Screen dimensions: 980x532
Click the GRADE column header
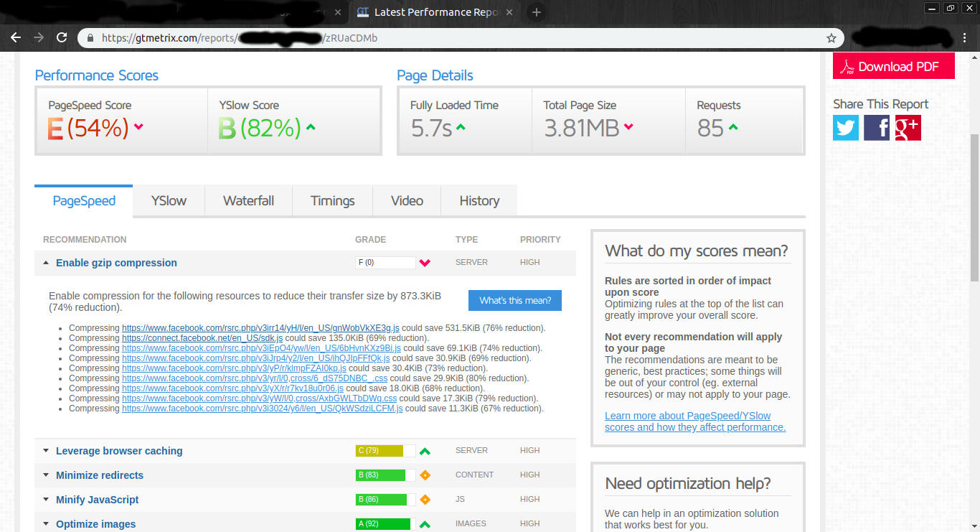[x=371, y=240]
